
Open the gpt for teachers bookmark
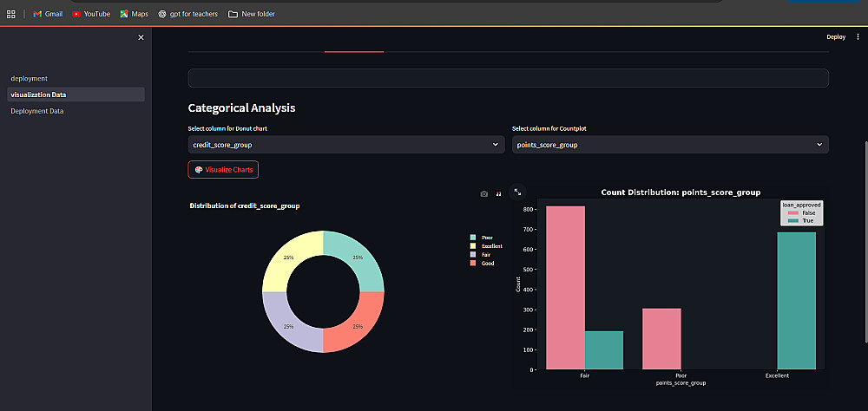point(187,14)
